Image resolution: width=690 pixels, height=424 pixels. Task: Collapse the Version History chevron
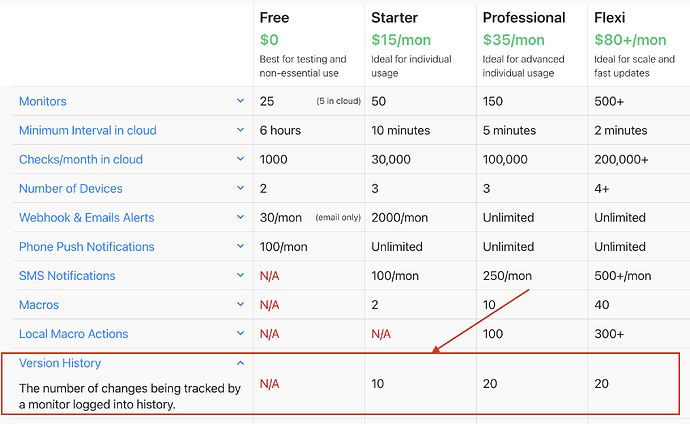[x=240, y=364]
